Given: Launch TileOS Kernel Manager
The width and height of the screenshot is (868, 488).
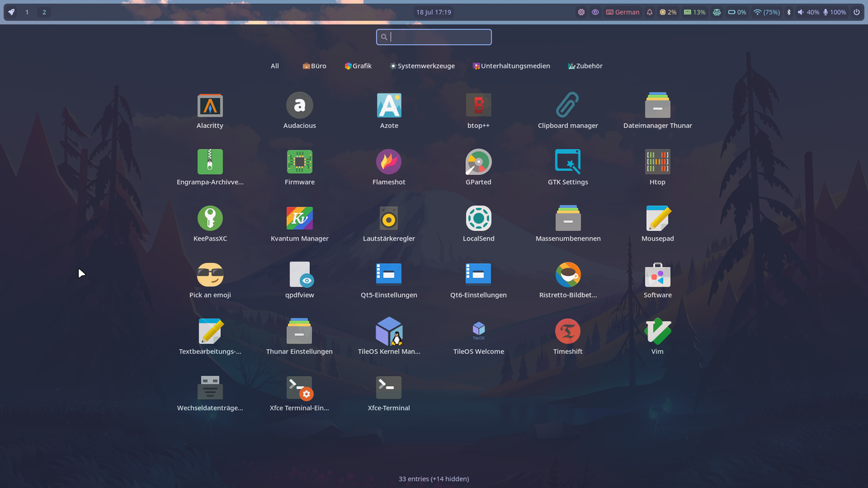Looking at the screenshot, I should tap(389, 337).
